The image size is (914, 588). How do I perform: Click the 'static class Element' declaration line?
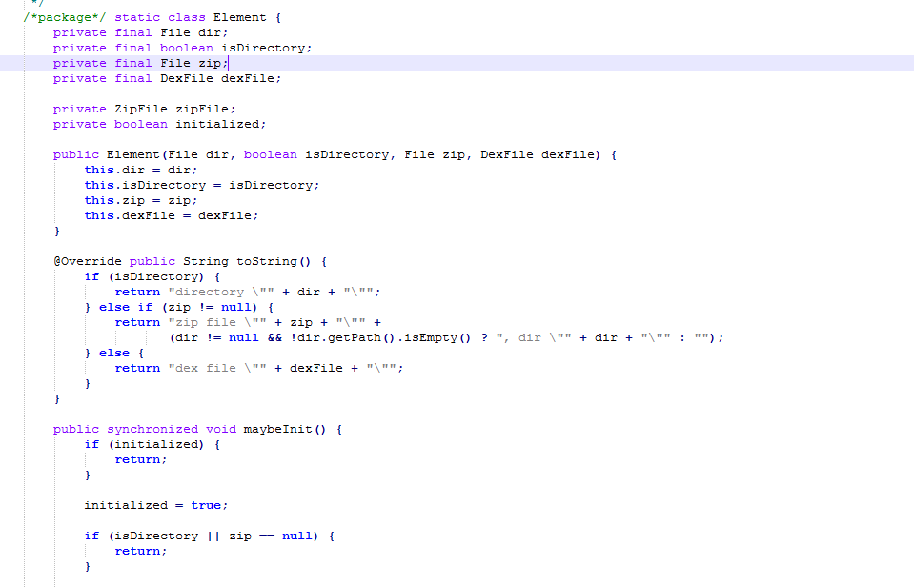click(152, 17)
